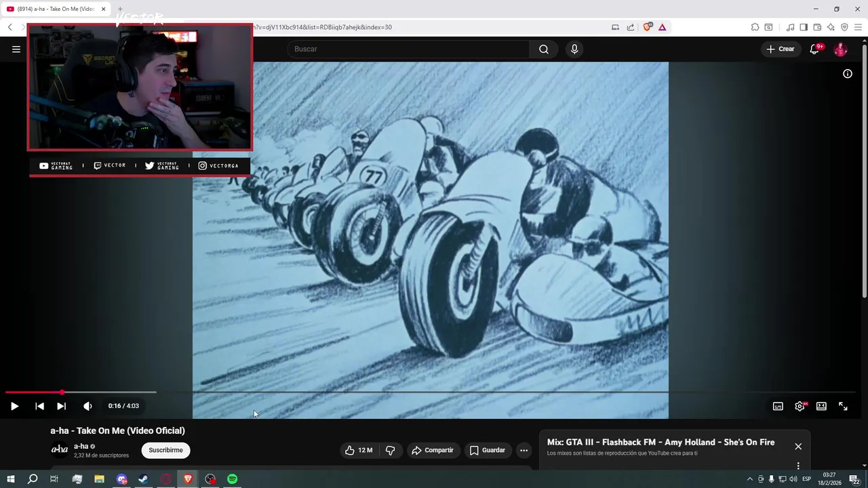Click the video title a-ha - Take On Me

(117, 430)
